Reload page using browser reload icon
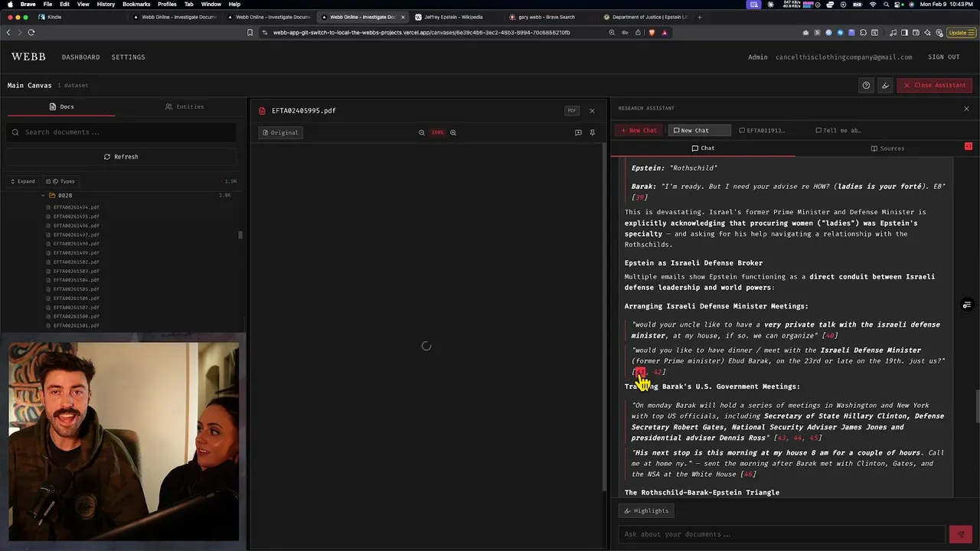 (31, 32)
